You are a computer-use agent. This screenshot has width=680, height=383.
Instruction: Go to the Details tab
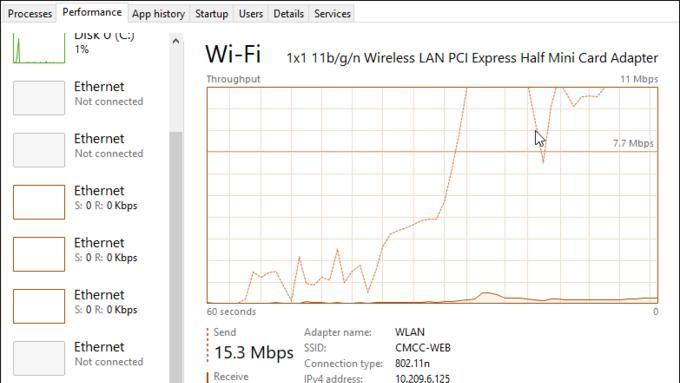point(288,14)
